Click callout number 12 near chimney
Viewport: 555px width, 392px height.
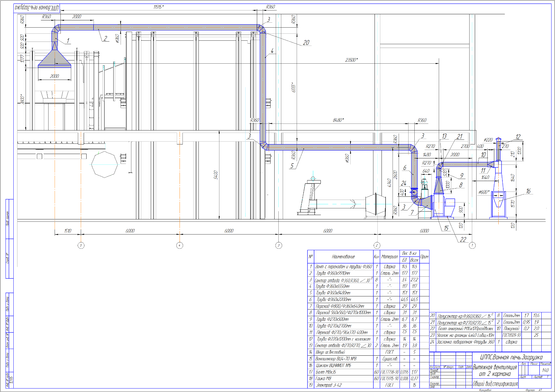[518, 137]
